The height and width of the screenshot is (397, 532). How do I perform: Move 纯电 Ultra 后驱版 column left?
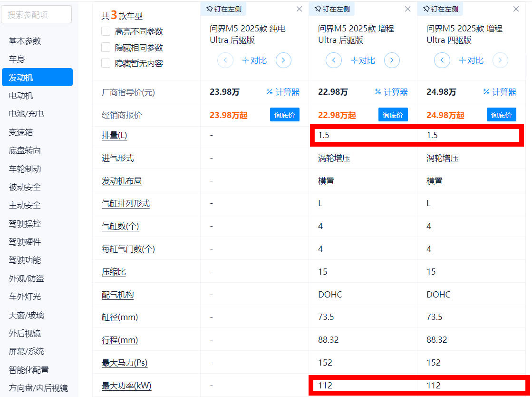tap(225, 60)
